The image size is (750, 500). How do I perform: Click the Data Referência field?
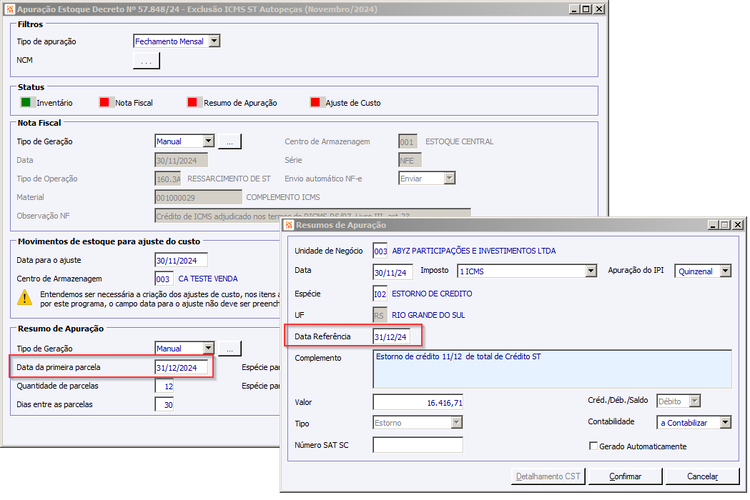pos(391,337)
